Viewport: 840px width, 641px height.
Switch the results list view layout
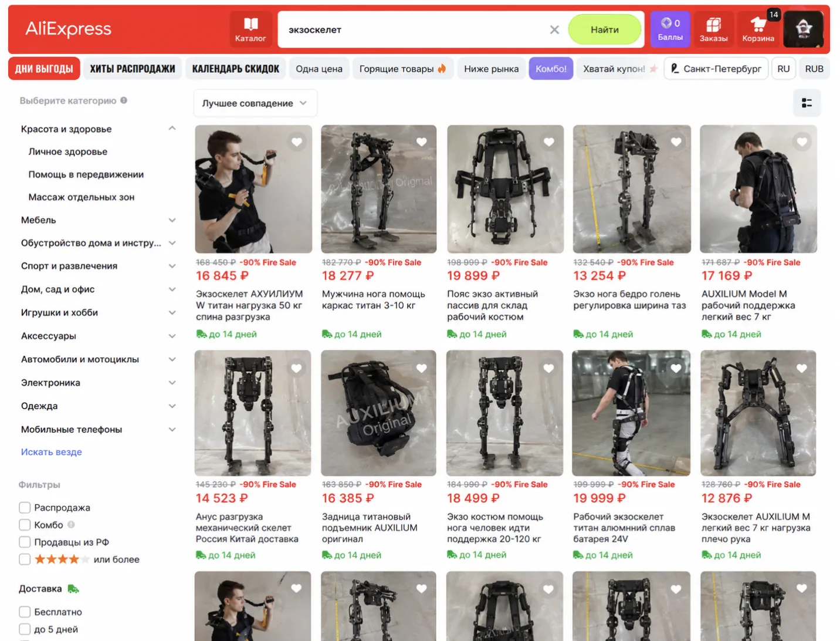coord(807,103)
